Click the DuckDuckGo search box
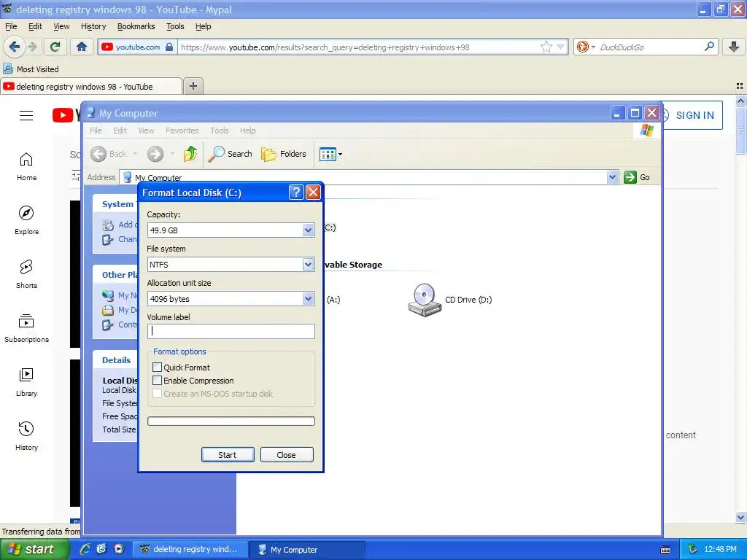This screenshot has height=560, width=747. 650,47
